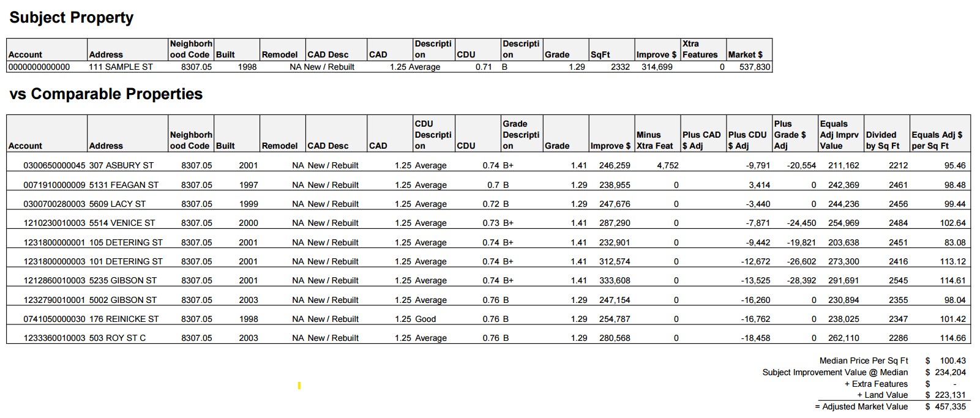The image size is (980, 418).
Task: Select subject SqFt value 2332
Action: 620,67
